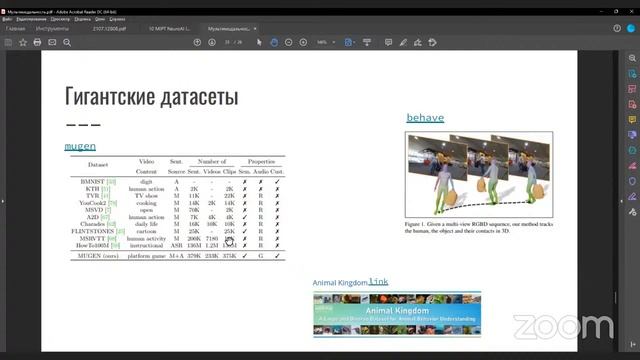Open More Tools icon in right sidebar
The height and width of the screenshot is (360, 640).
pyautogui.click(x=632, y=211)
